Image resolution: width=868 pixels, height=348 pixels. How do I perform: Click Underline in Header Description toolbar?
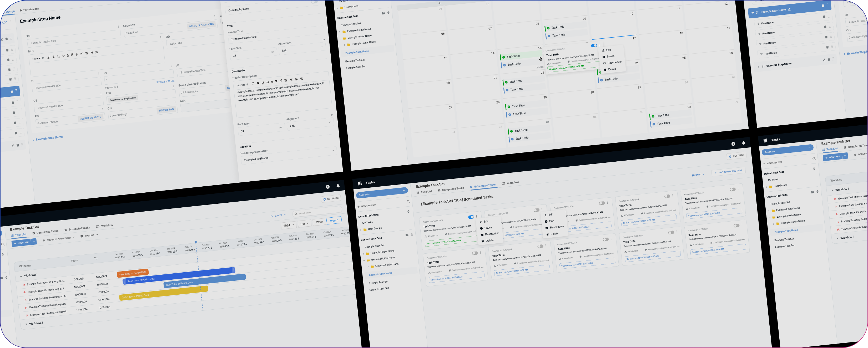click(263, 83)
